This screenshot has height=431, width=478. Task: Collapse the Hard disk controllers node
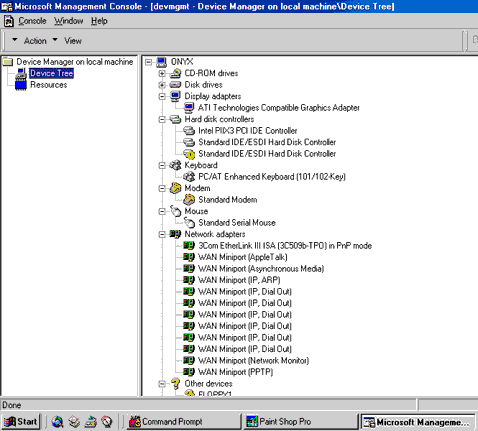point(162,119)
